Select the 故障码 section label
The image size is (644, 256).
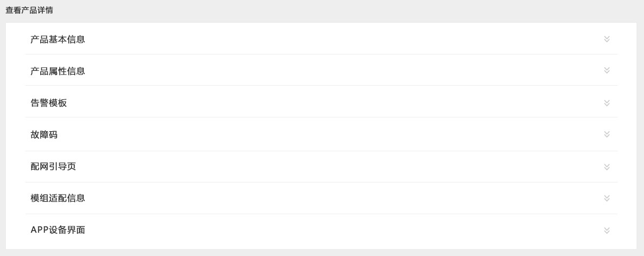[x=44, y=135]
